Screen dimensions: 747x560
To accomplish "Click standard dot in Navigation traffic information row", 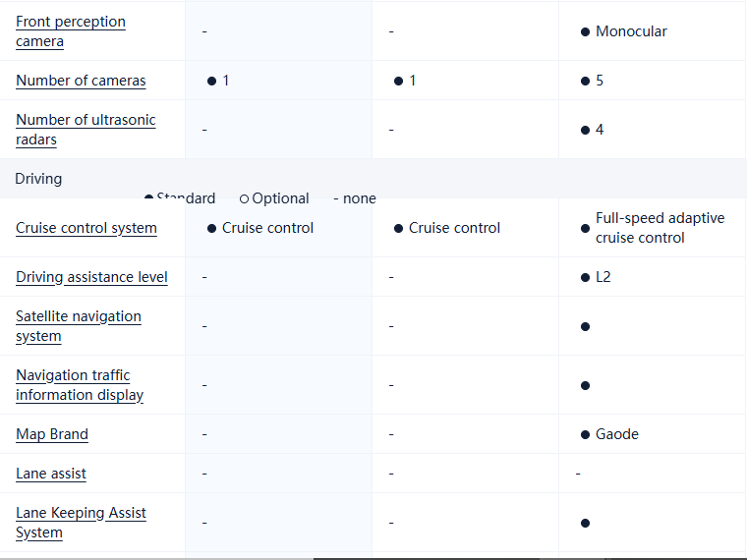I will [x=586, y=385].
